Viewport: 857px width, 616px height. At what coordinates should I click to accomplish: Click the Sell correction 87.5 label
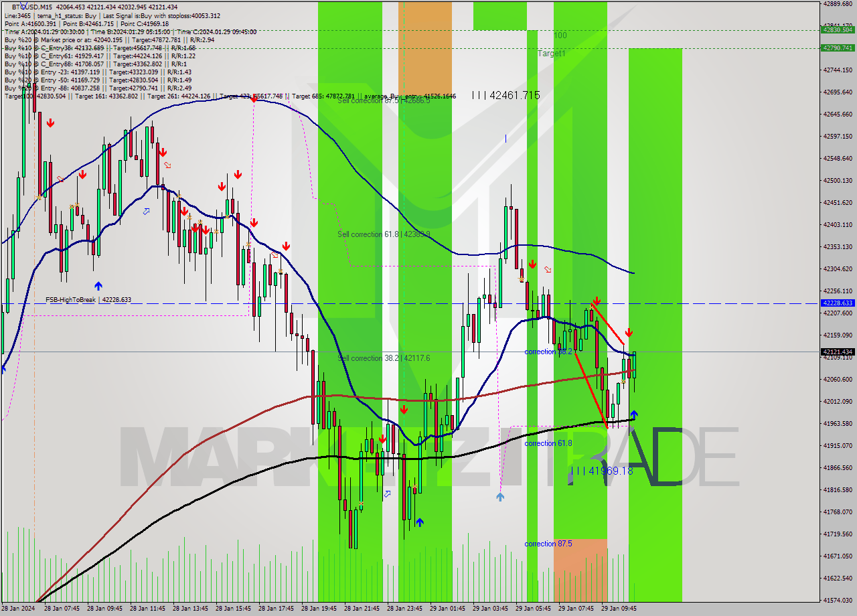pos(384,100)
